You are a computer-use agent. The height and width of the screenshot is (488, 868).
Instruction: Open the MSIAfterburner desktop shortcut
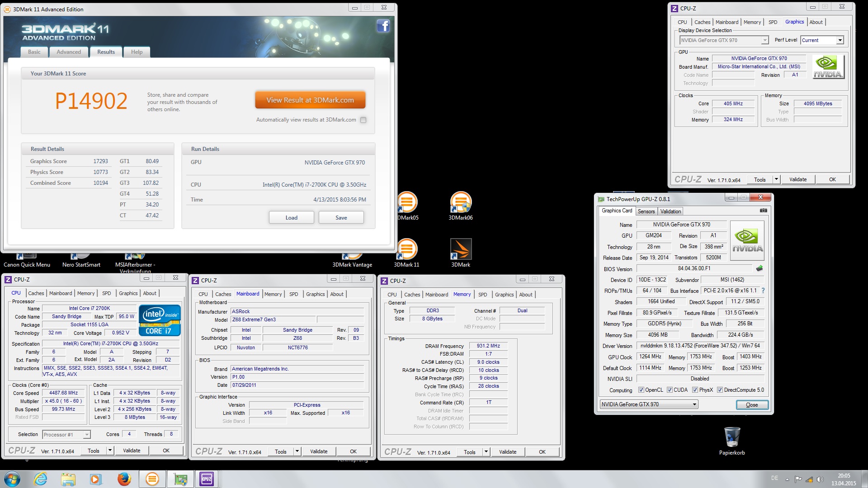coord(135,264)
